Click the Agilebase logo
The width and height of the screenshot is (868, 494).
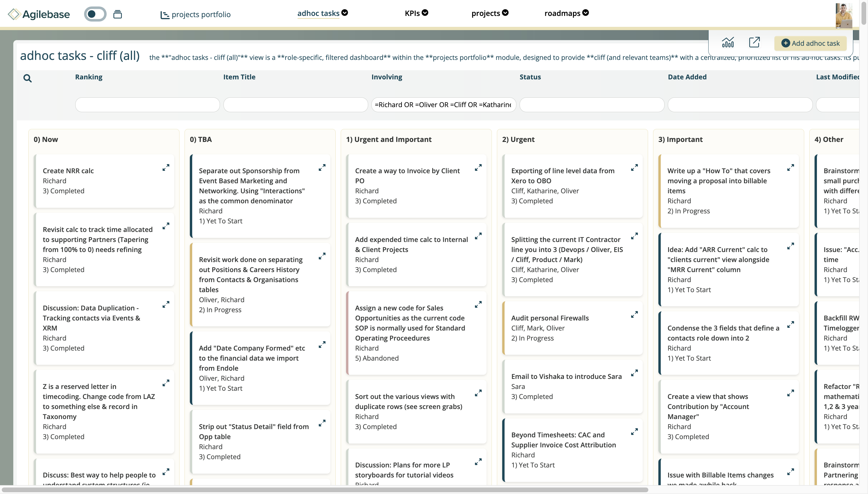coord(39,14)
